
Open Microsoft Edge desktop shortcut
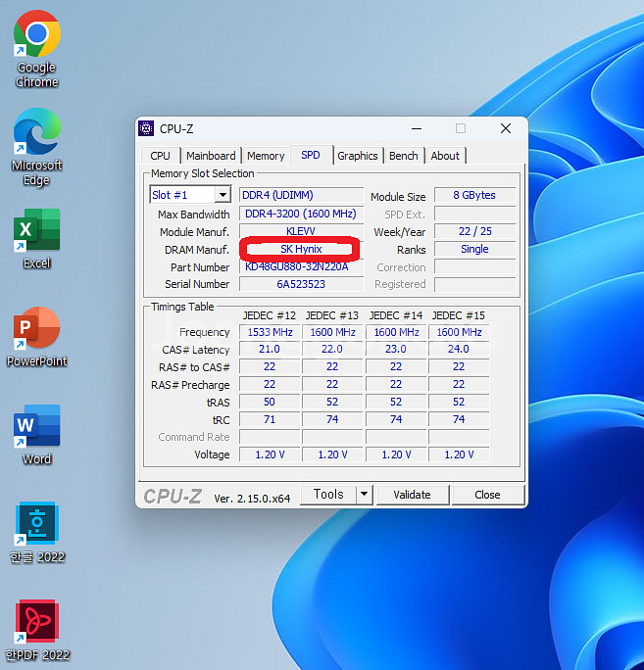(37, 147)
